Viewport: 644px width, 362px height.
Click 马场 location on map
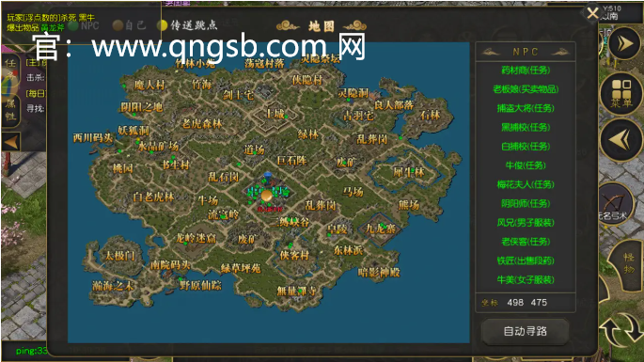click(x=353, y=192)
